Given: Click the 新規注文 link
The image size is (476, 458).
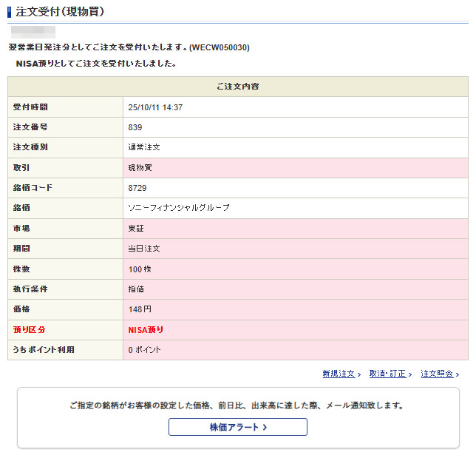Looking at the screenshot, I should 338,374.
